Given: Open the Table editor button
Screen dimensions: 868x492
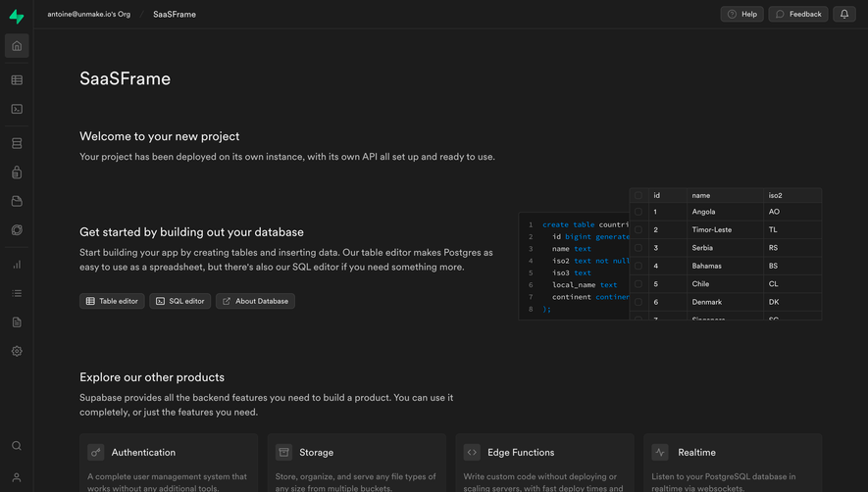Looking at the screenshot, I should pyautogui.click(x=112, y=301).
